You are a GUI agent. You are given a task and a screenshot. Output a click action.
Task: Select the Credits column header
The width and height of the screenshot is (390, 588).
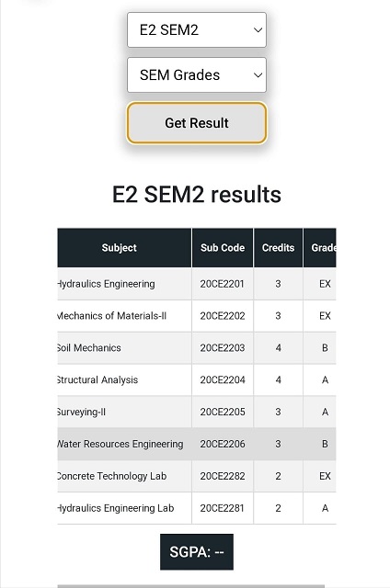coord(278,247)
